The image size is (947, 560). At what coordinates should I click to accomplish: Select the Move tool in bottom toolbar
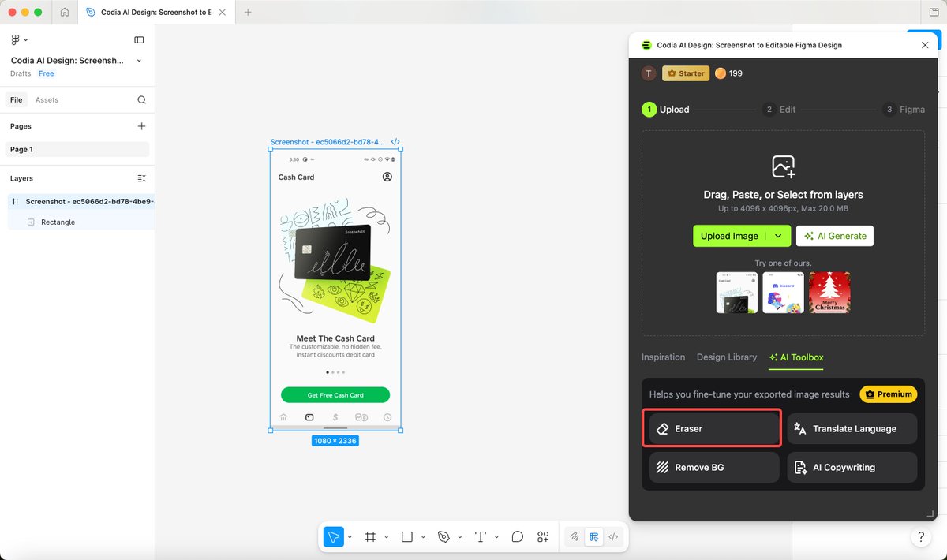334,537
